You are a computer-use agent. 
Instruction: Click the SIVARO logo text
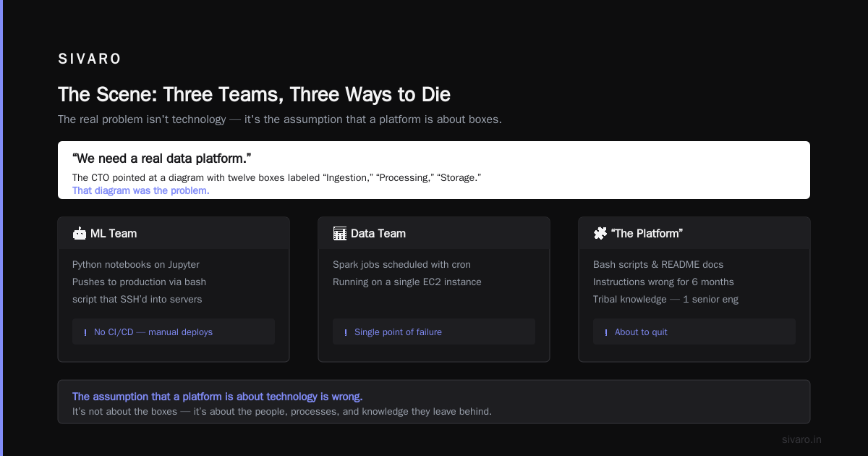pos(90,59)
